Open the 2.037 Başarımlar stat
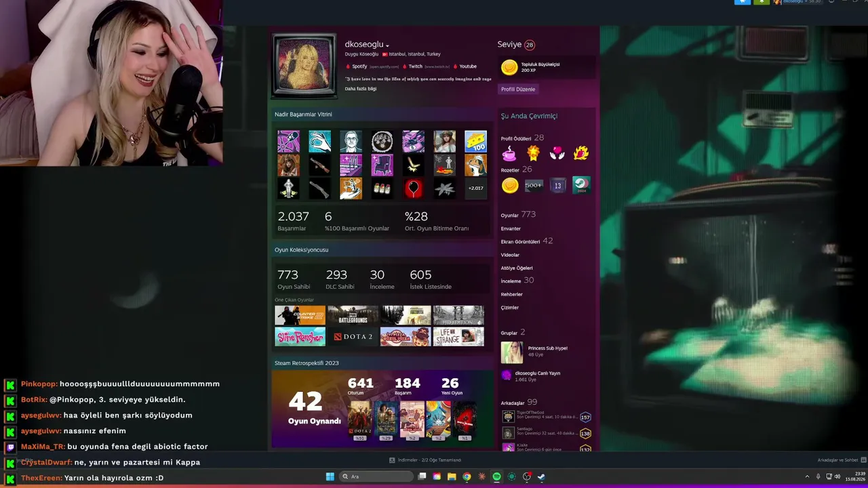This screenshot has width=868, height=488. [294, 221]
